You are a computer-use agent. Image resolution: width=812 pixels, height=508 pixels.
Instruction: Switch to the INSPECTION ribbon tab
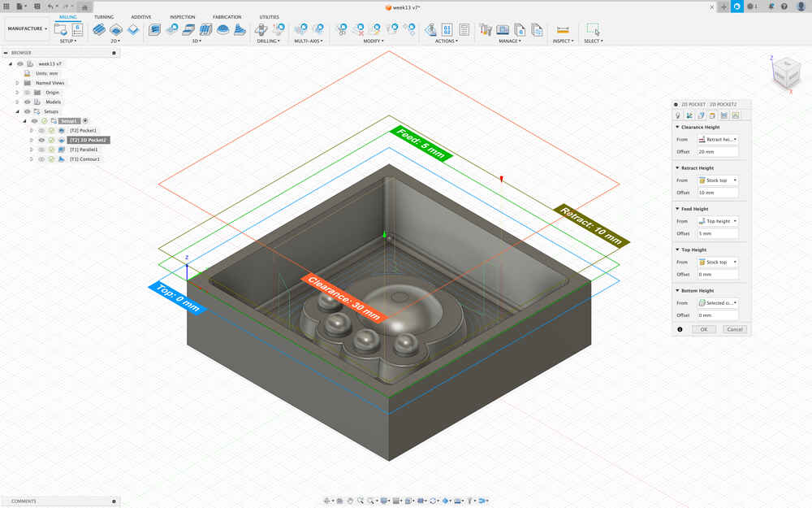[182, 17]
